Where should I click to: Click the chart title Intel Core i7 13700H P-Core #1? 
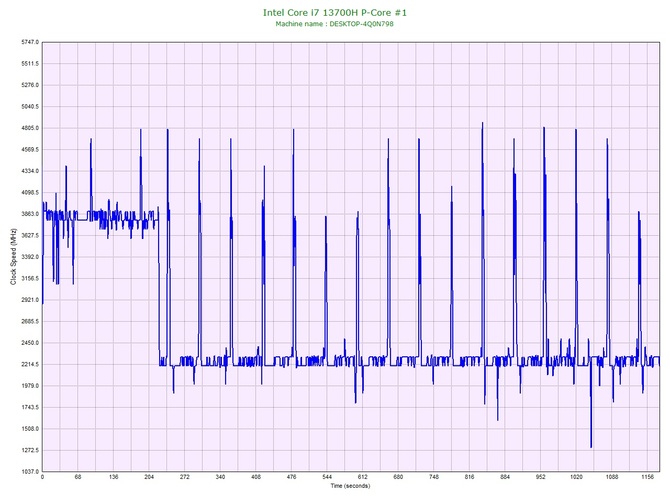click(x=335, y=12)
